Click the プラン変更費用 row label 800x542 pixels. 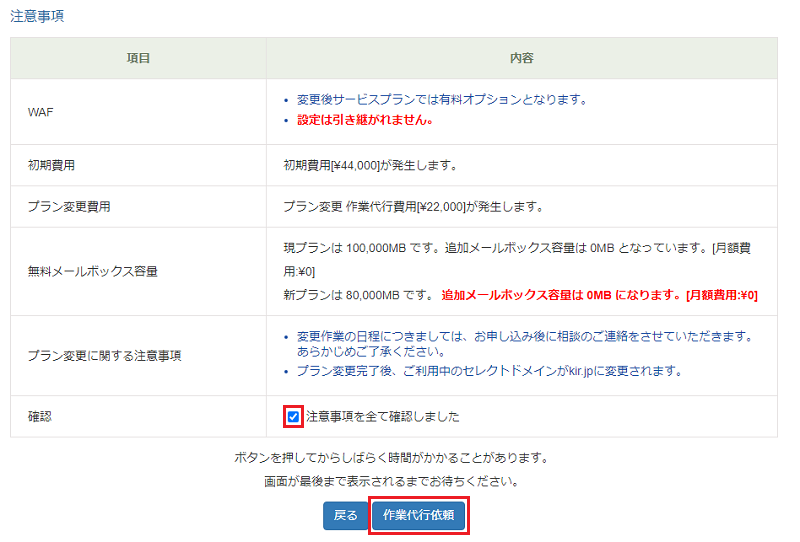[x=69, y=207]
